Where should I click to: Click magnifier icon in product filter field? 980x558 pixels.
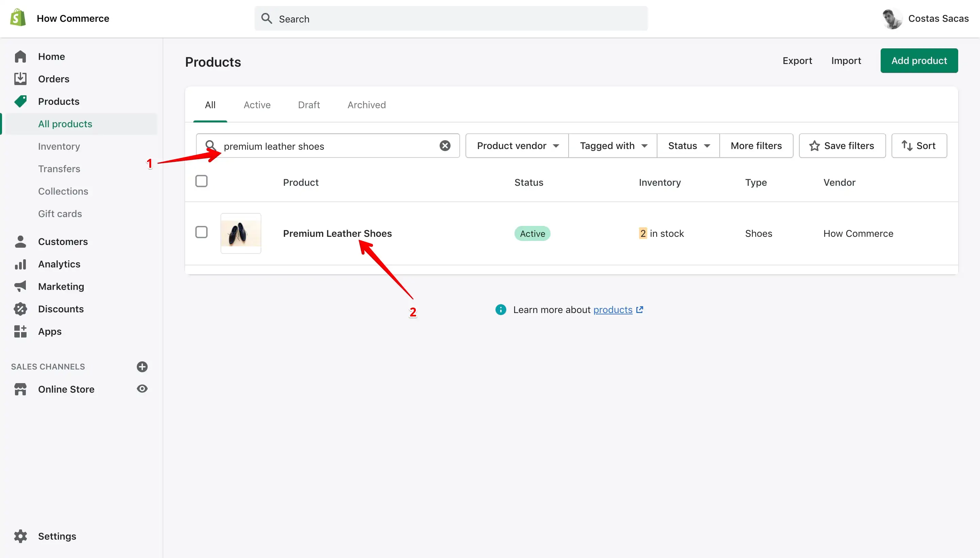[211, 146]
